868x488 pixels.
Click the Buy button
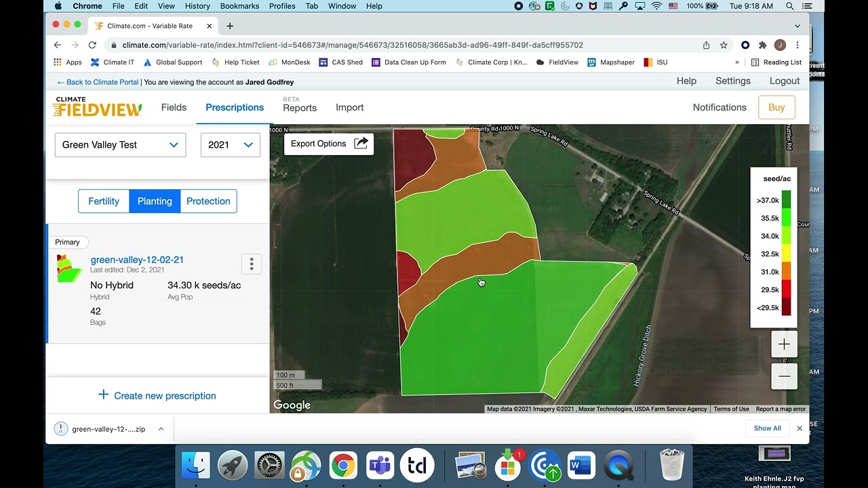[x=776, y=108]
